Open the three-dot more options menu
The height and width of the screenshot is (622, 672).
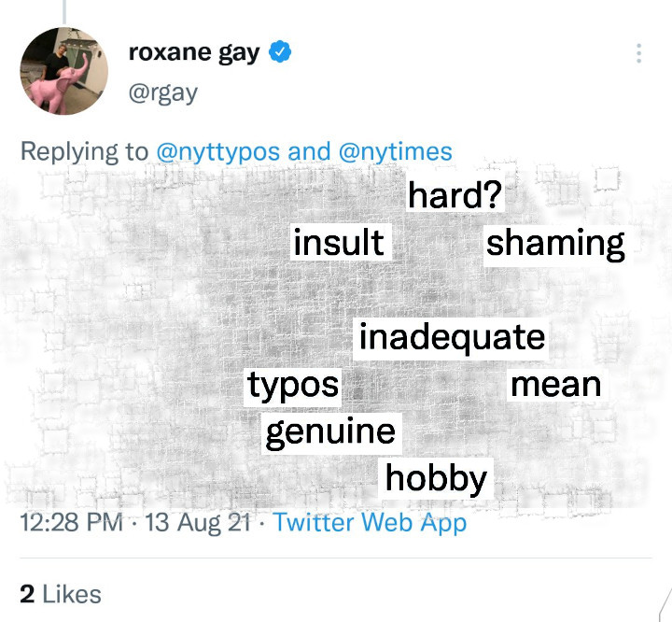pos(638,53)
